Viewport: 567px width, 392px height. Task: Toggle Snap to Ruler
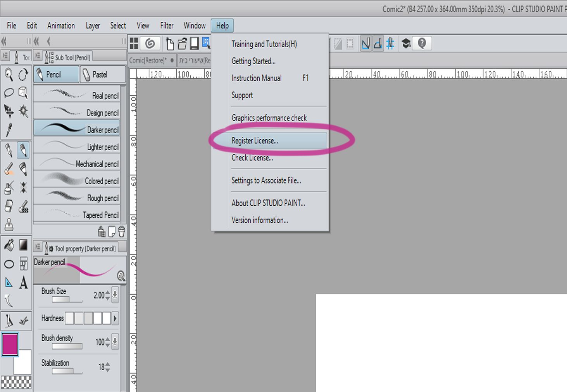pyautogui.click(x=365, y=43)
